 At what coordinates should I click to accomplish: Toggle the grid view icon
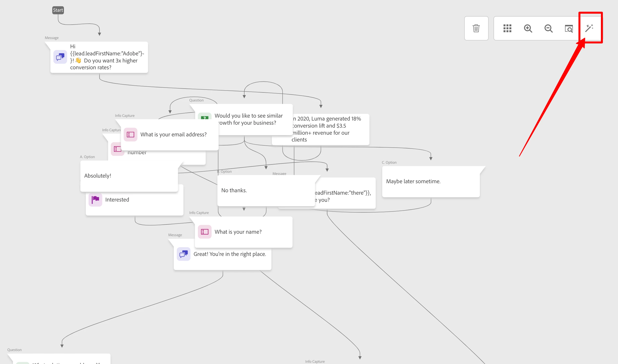[507, 29]
